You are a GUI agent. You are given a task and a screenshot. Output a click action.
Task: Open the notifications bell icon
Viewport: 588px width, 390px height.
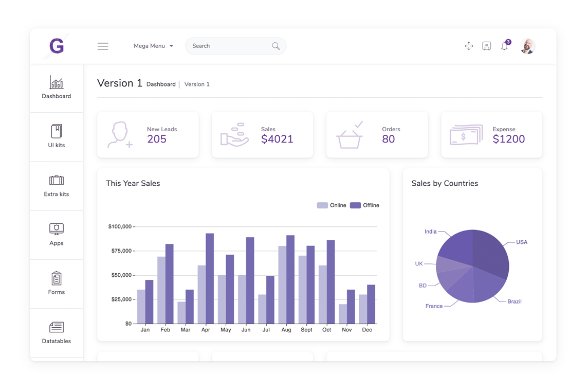click(x=505, y=45)
